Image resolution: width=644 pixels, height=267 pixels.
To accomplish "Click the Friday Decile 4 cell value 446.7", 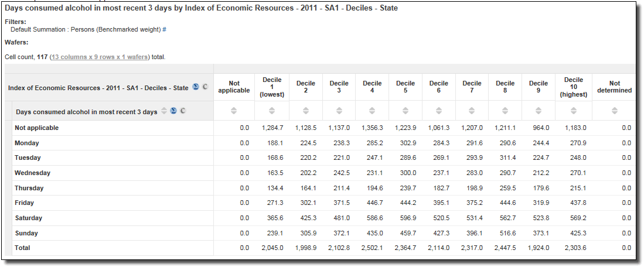I will tap(374, 203).
